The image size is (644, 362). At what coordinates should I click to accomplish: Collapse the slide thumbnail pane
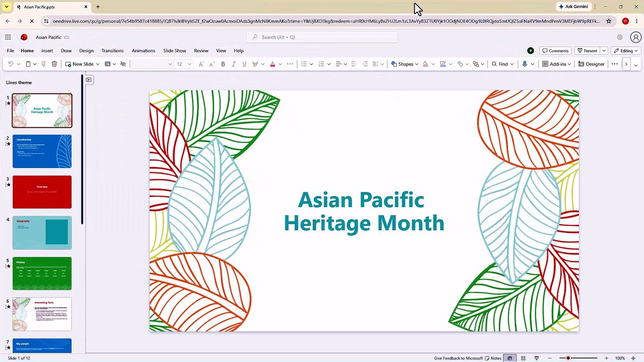(89, 80)
